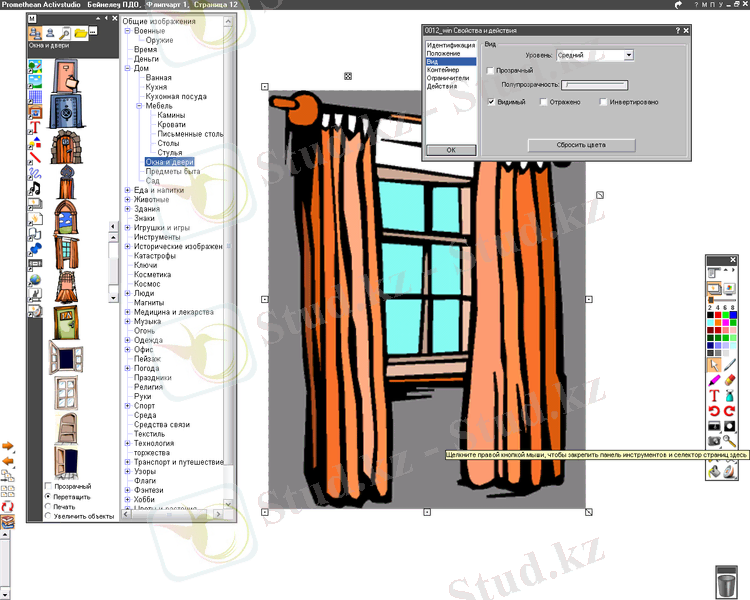The image size is (750, 600).
Task: Tick the Инвертировано checkbox
Action: coord(603,102)
